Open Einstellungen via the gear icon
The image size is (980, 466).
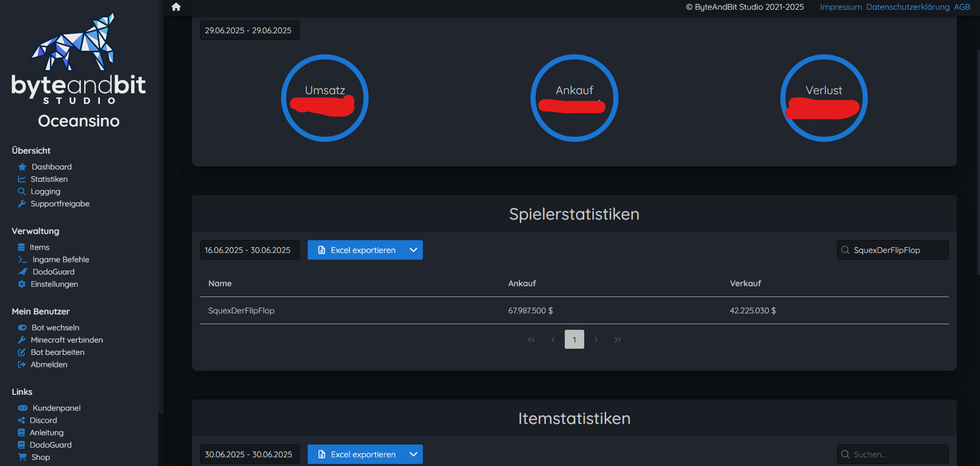click(x=22, y=284)
